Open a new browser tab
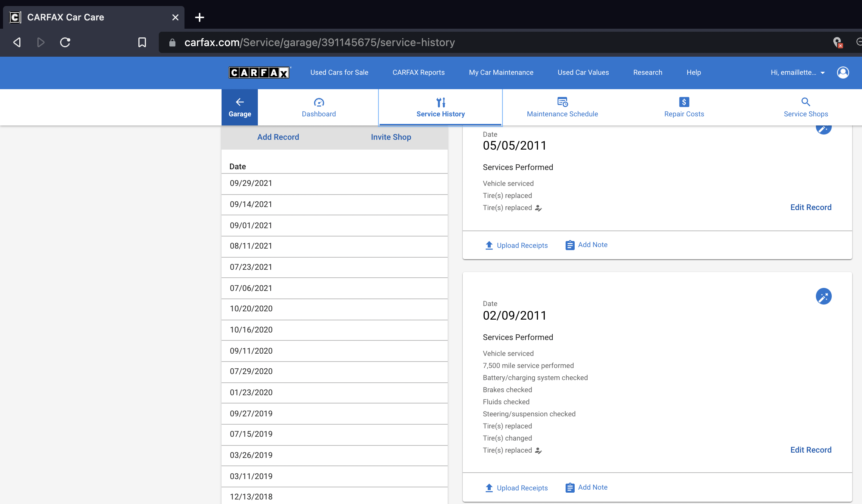 coord(200,17)
